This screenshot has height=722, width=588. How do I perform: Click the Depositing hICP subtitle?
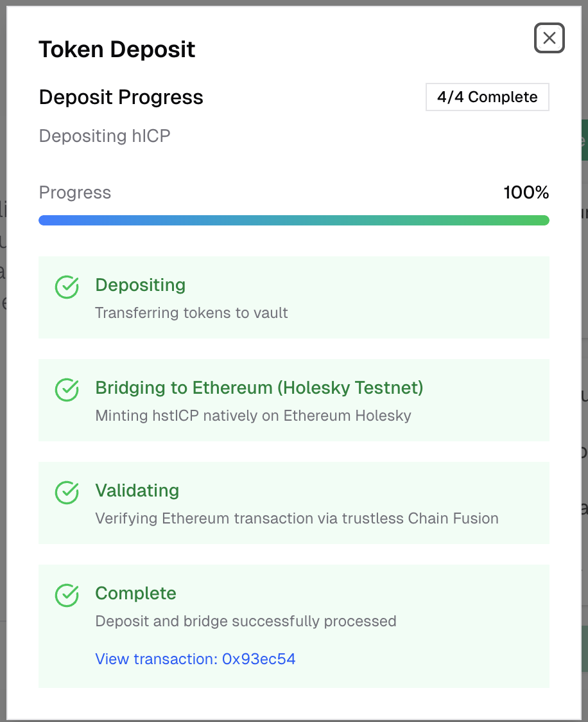click(x=105, y=136)
